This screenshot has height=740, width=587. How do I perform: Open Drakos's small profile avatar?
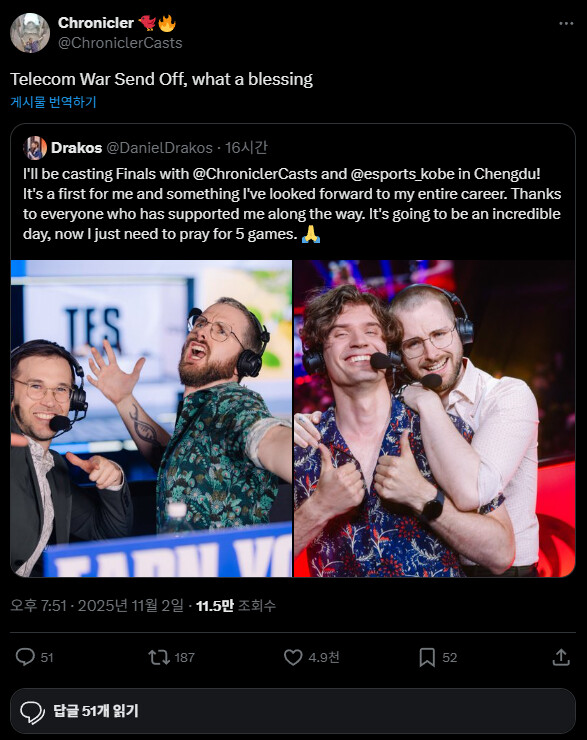tap(34, 148)
